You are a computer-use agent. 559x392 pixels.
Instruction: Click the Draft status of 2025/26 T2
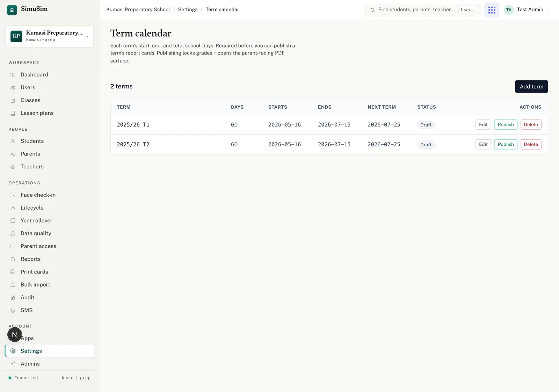click(426, 145)
